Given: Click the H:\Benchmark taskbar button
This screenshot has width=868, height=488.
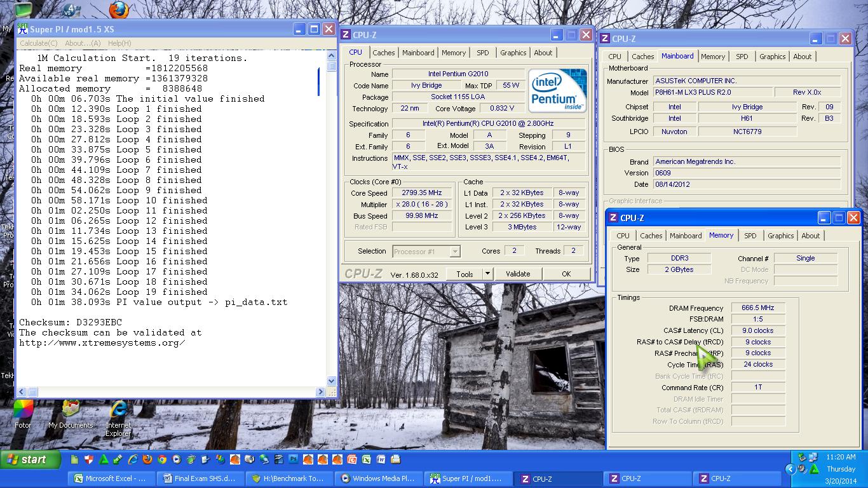Looking at the screenshot, I should 289,478.
